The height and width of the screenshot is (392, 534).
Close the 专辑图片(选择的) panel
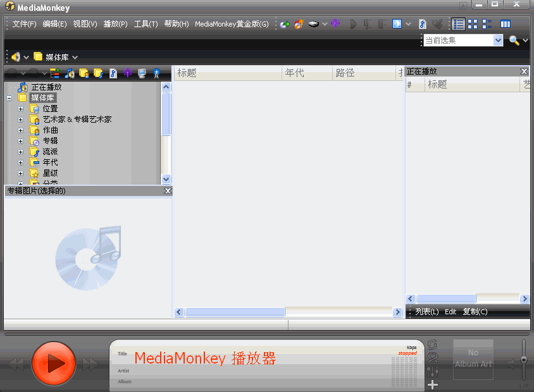(168, 191)
